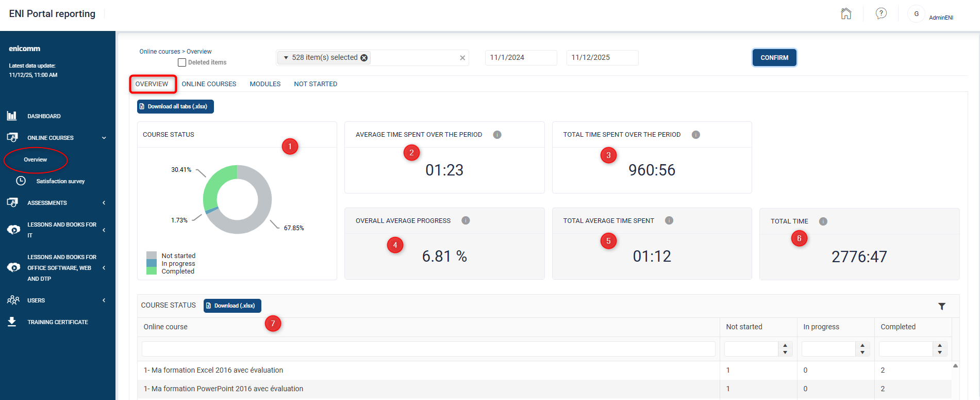Expand the Assessments sidebar menu

(104, 203)
